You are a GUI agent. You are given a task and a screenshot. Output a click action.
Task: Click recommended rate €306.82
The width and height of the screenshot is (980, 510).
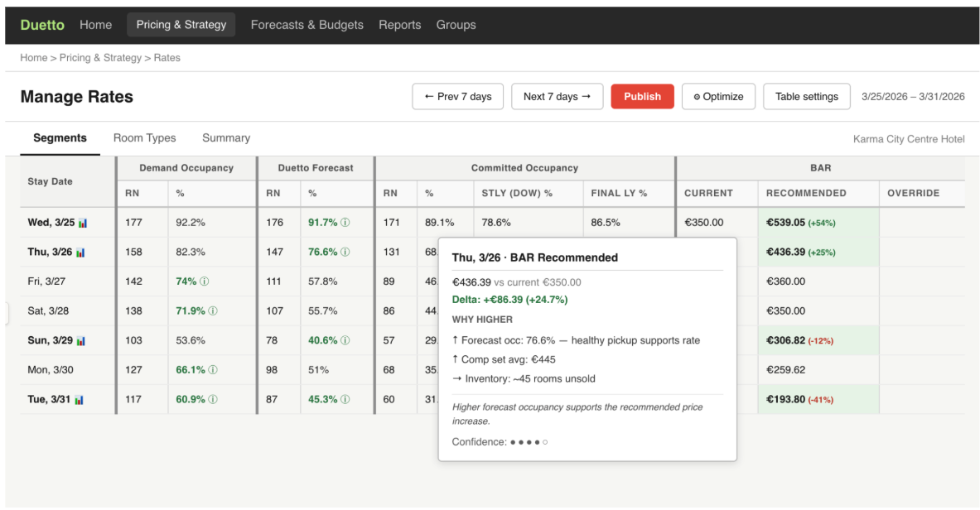785,340
